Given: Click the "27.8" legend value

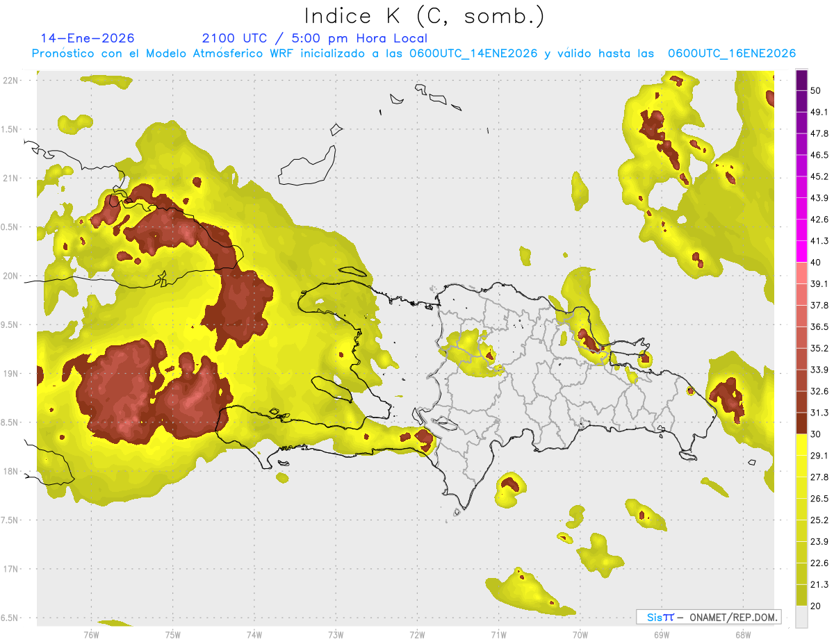Looking at the screenshot, I should click(819, 477).
